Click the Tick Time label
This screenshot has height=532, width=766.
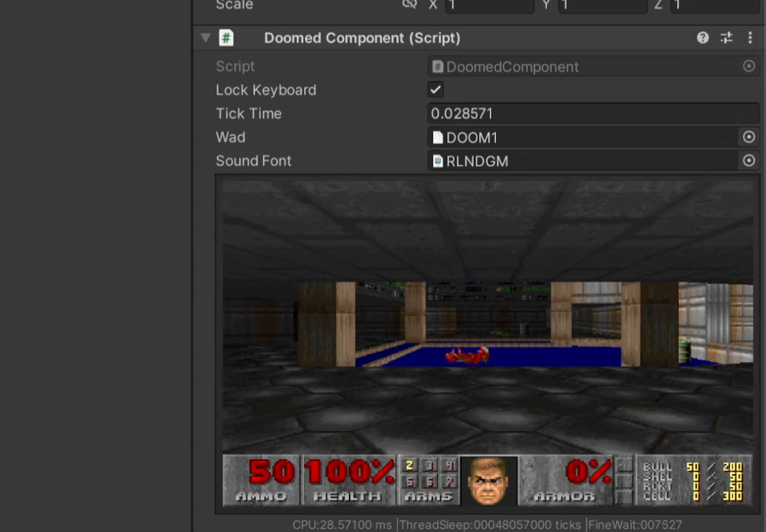248,114
